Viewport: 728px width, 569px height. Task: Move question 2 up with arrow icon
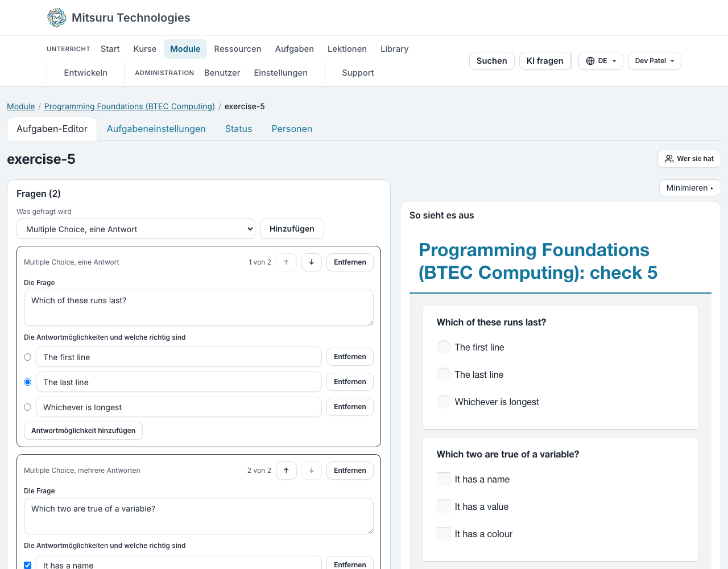[x=286, y=471]
